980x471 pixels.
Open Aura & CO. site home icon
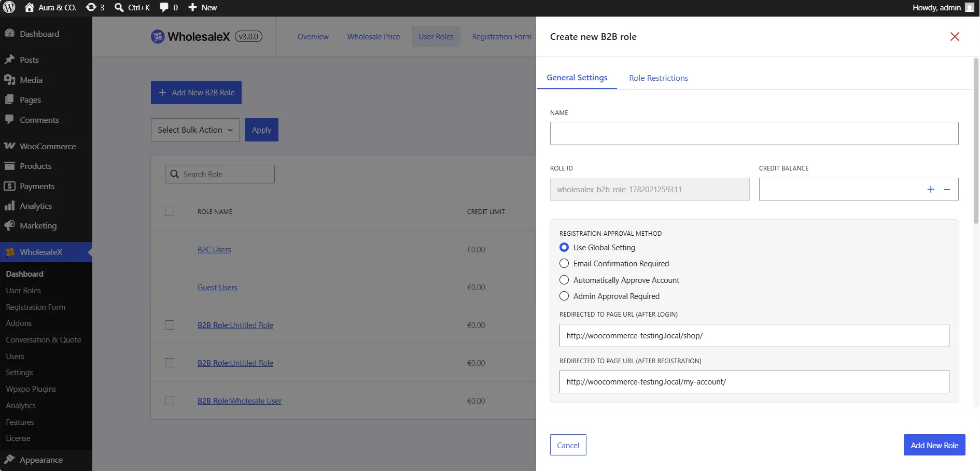tap(30, 7)
